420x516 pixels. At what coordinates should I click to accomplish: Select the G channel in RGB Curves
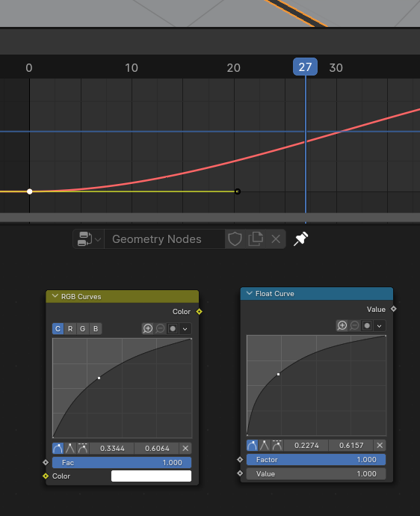[x=82, y=329]
